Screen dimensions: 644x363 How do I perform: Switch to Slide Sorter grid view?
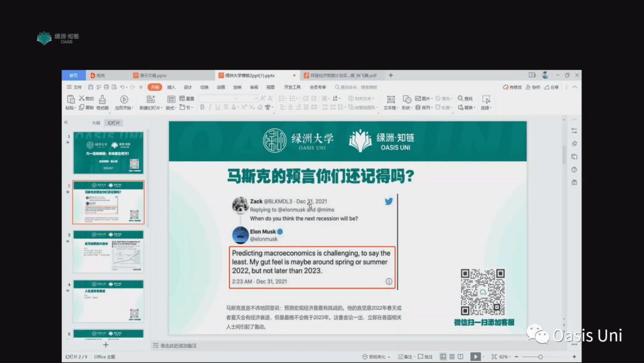452,356
